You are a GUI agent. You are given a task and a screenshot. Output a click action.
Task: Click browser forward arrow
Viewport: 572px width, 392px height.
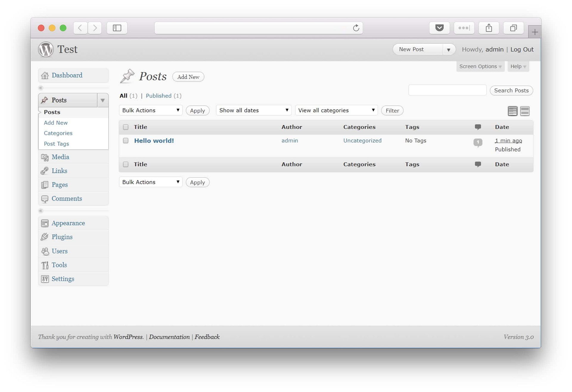(x=95, y=28)
